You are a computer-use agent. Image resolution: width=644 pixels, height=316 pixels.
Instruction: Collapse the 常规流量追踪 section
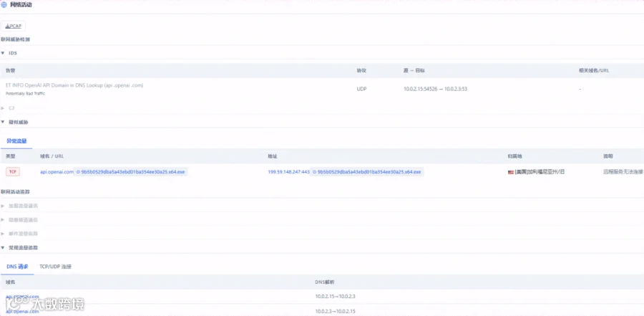[x=3, y=248]
